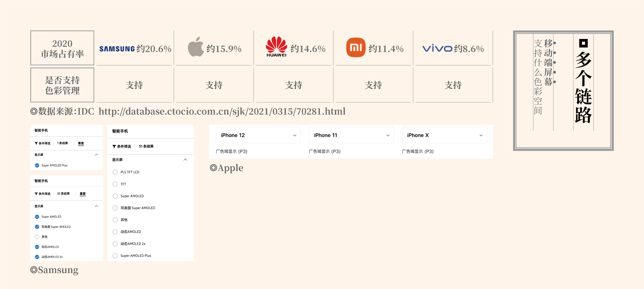
Task: Click 重置 next to 1 条结果
Action: pos(81,143)
